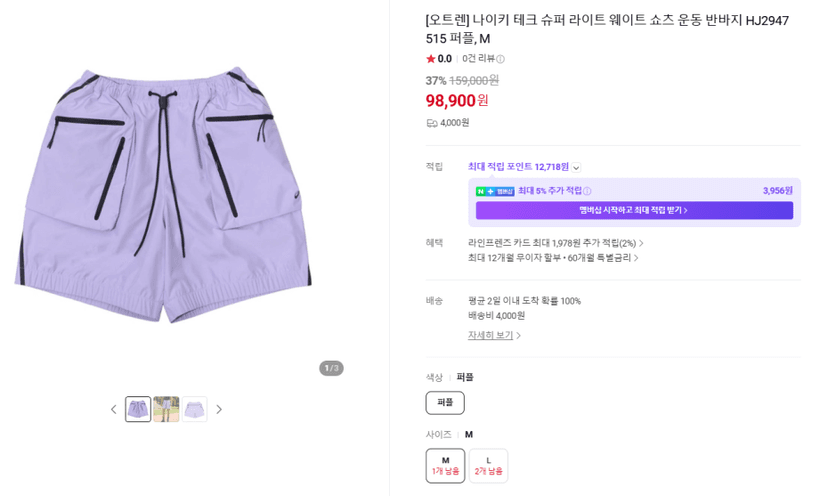The height and width of the screenshot is (496, 828).
Task: Click the previous thumbnail arrow
Action: point(114,409)
